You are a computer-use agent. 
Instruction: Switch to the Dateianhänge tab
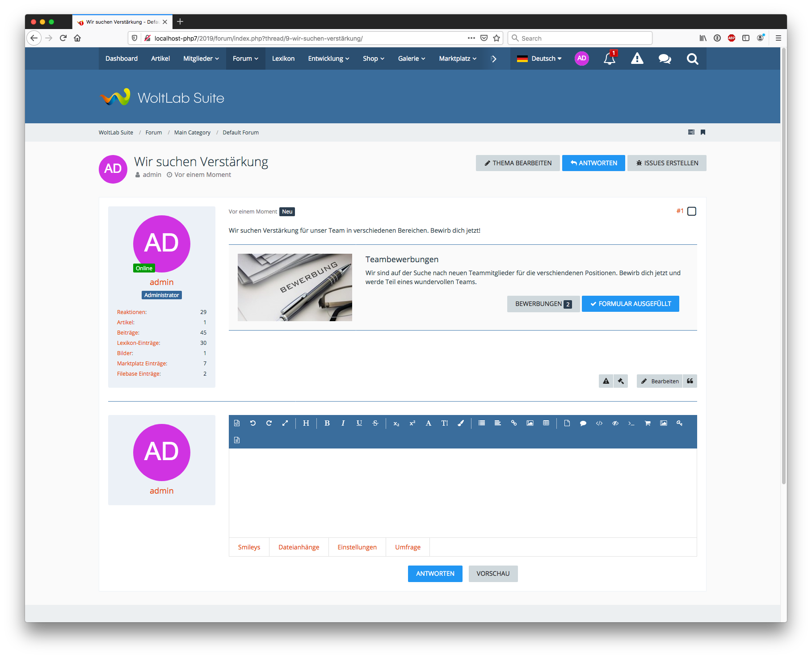[299, 547]
